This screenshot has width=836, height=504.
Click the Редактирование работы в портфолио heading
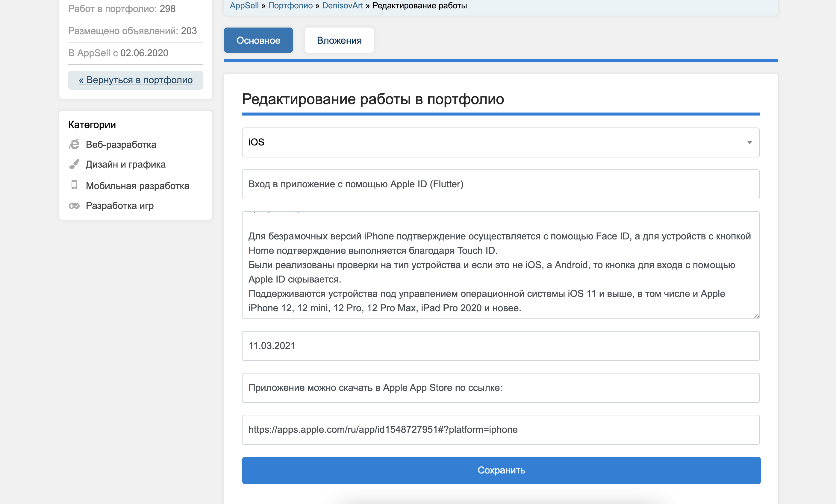click(372, 99)
